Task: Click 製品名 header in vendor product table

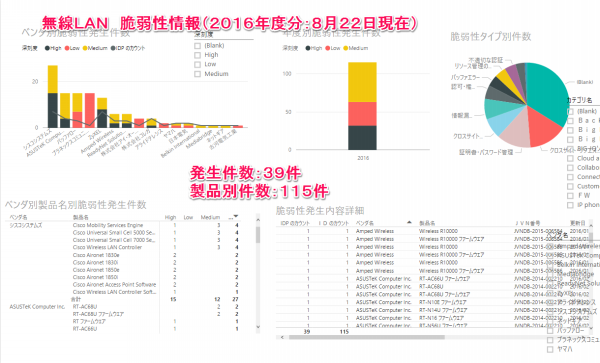Action: point(80,217)
